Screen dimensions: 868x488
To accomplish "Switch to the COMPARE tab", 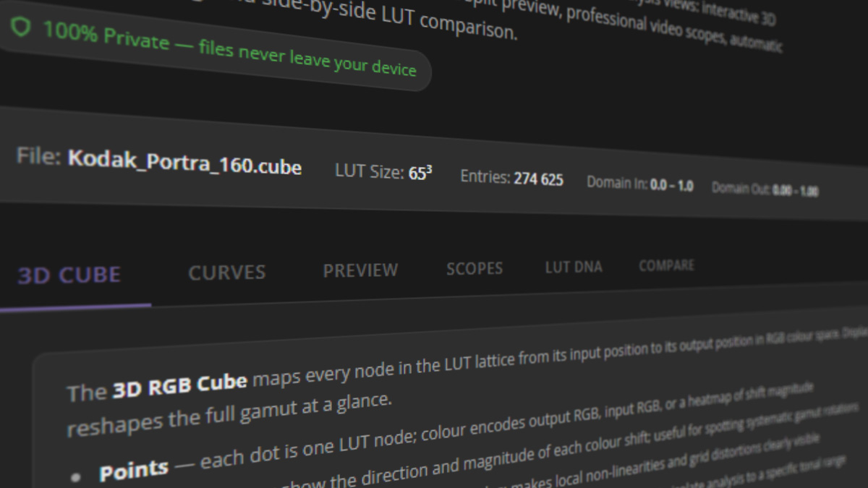I will tap(666, 266).
